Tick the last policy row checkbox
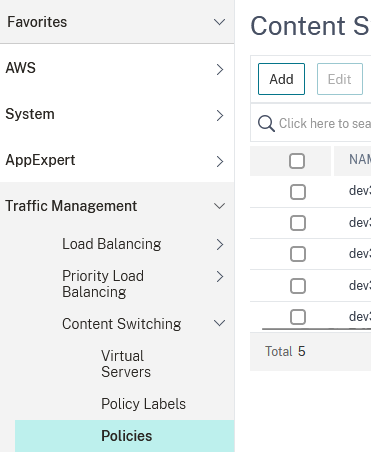This screenshot has width=371, height=452. coord(298,317)
